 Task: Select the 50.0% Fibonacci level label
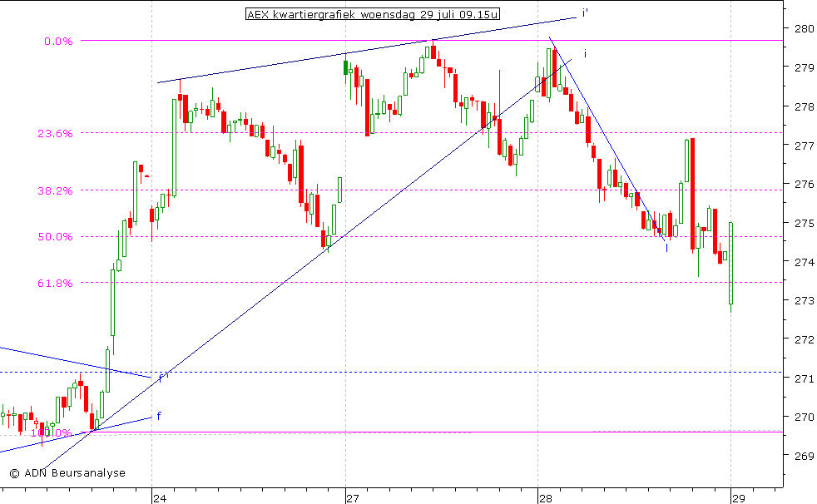55,236
